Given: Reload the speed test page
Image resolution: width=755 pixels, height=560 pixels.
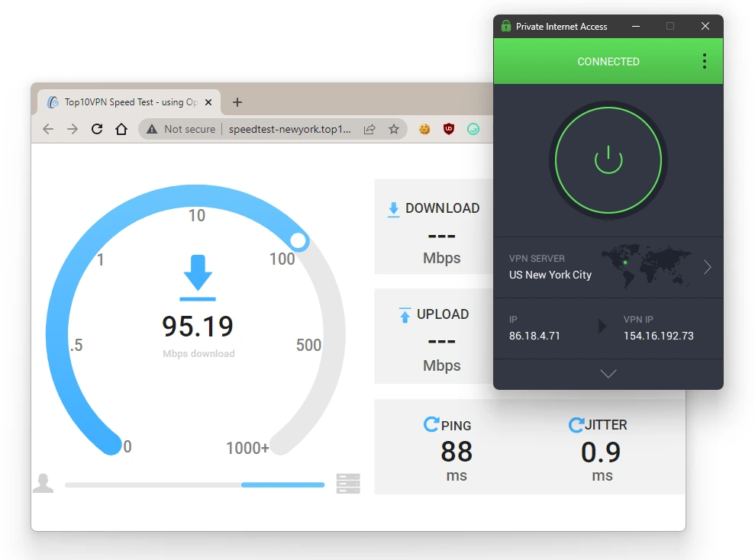Looking at the screenshot, I should 97,130.
